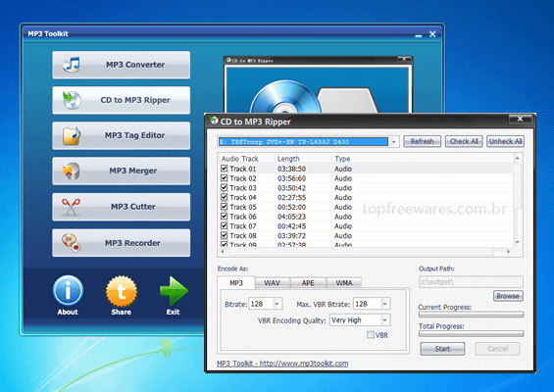Click the orange Share icon
This screenshot has width=554, height=392.
click(122, 291)
